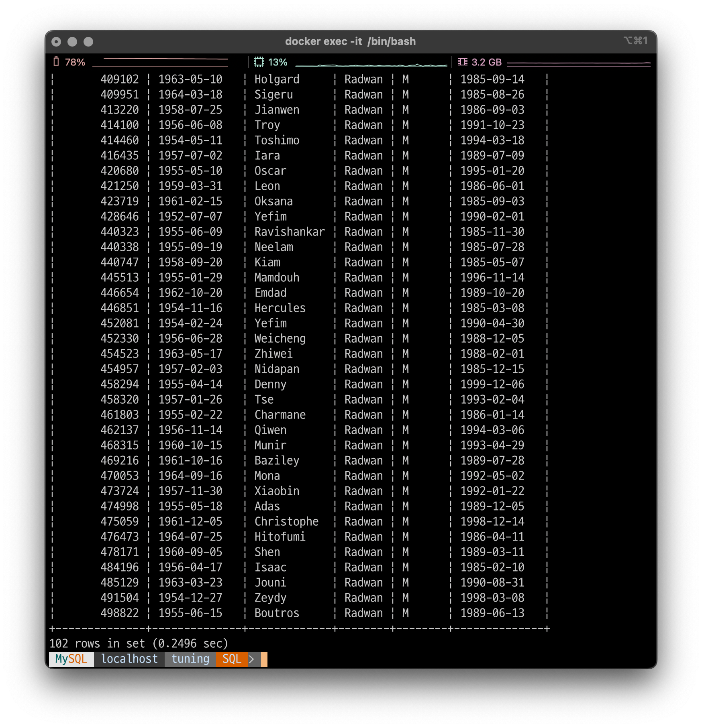The height and width of the screenshot is (728, 702).
Task: Click first name Troy
Action: (267, 125)
